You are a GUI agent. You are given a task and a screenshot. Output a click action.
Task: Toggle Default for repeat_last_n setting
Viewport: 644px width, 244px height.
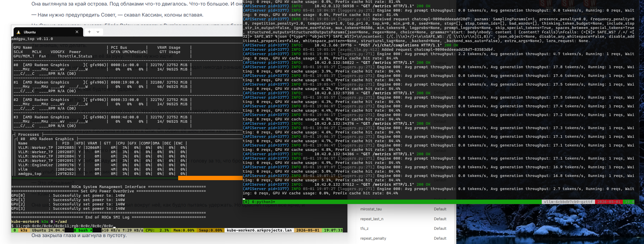pyautogui.click(x=440, y=219)
